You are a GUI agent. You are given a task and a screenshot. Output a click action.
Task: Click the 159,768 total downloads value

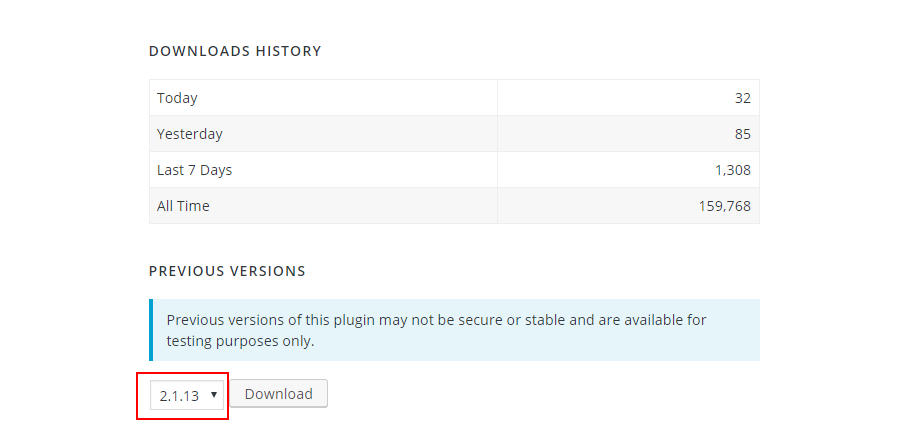(x=725, y=206)
